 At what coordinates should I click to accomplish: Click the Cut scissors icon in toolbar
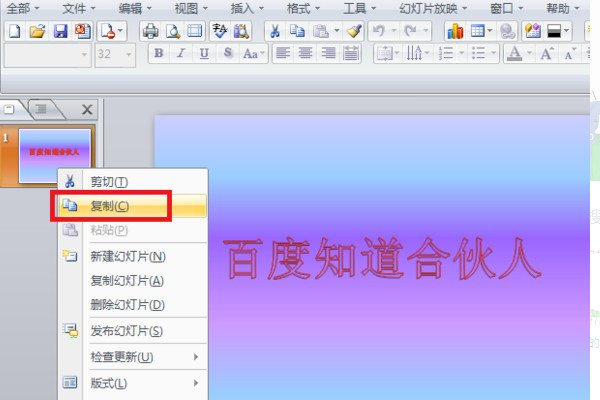click(274, 31)
